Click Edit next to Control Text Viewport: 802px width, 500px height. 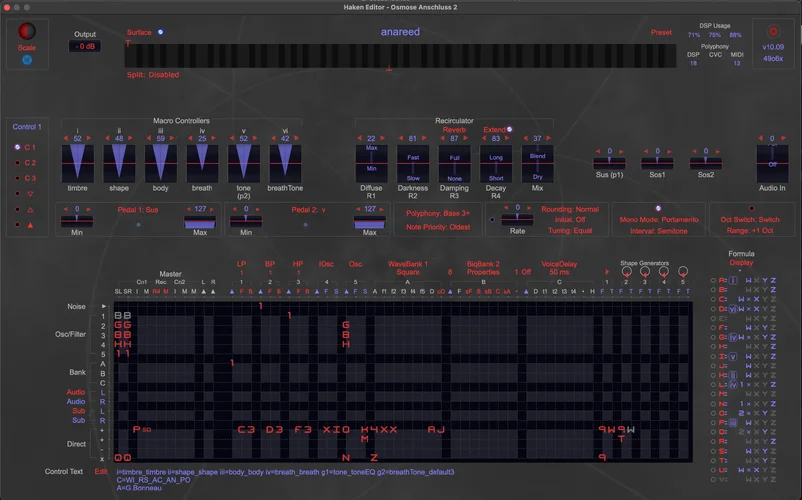pyautogui.click(x=100, y=471)
